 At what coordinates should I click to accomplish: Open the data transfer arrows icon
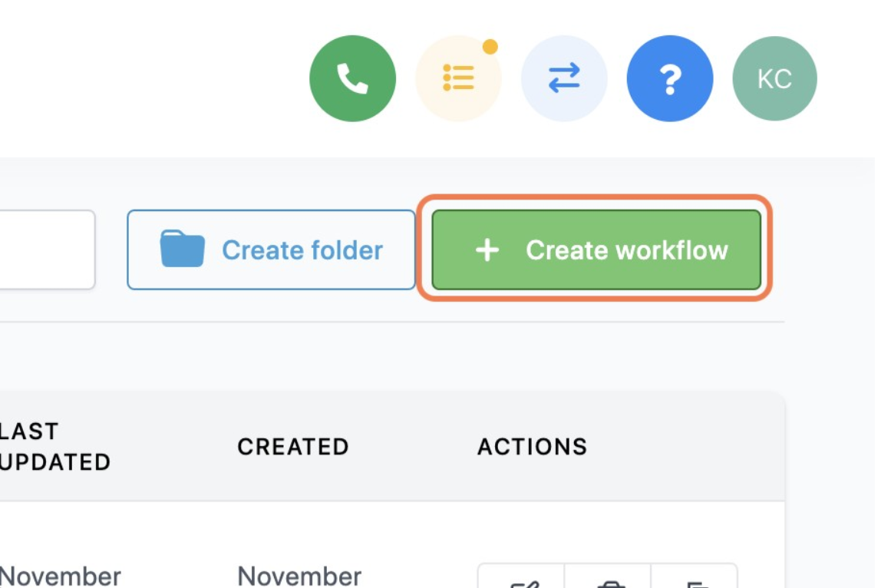(x=564, y=78)
